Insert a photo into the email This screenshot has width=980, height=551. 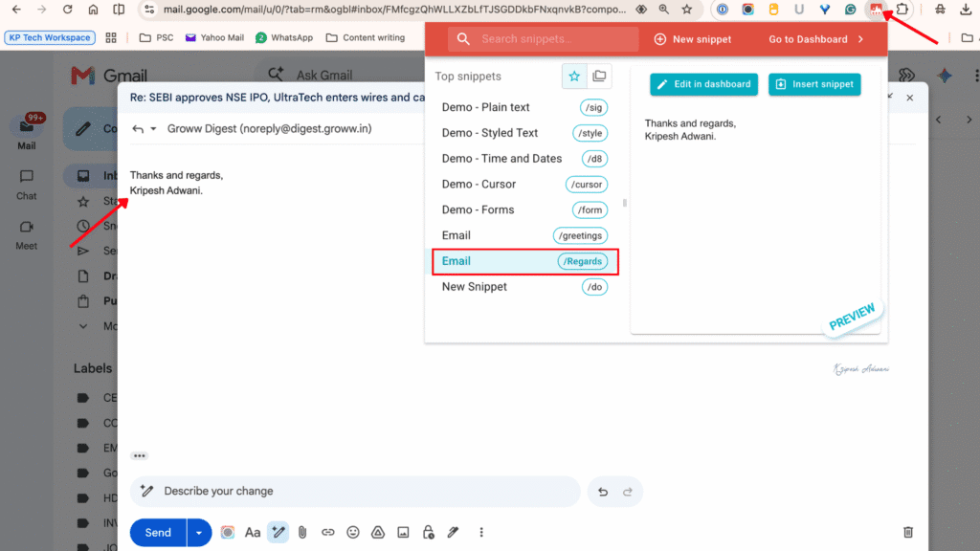tap(403, 532)
